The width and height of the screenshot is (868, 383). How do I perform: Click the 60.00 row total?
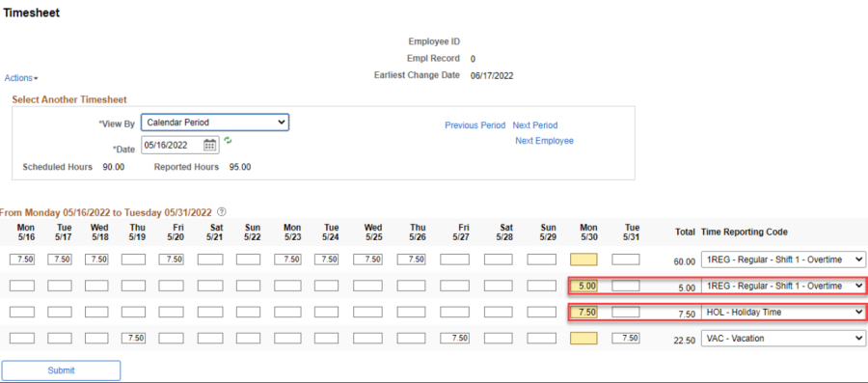(x=684, y=261)
